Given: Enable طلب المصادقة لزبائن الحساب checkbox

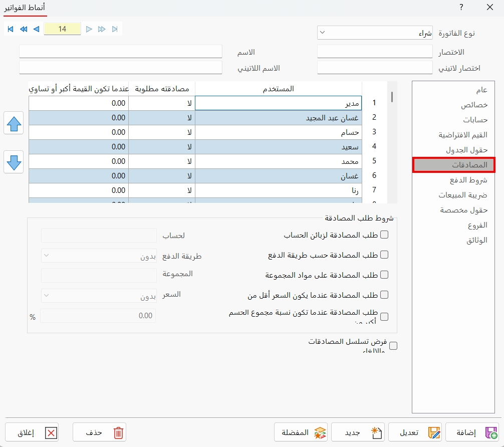Looking at the screenshot, I should (x=384, y=235).
